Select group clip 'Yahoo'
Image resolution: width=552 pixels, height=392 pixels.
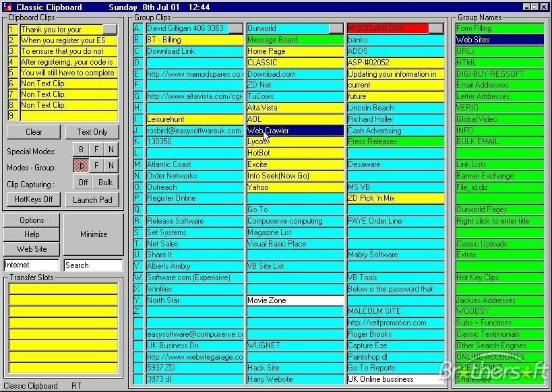coord(295,187)
